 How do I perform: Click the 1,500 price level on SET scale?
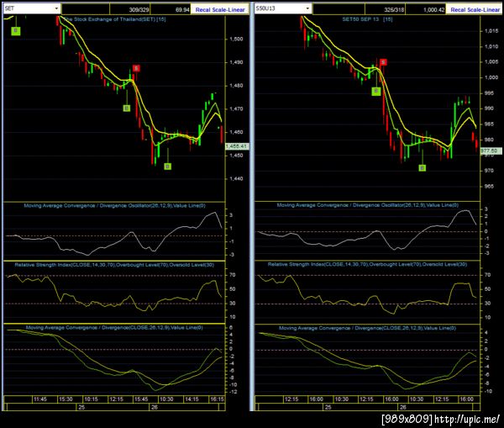tap(236, 40)
